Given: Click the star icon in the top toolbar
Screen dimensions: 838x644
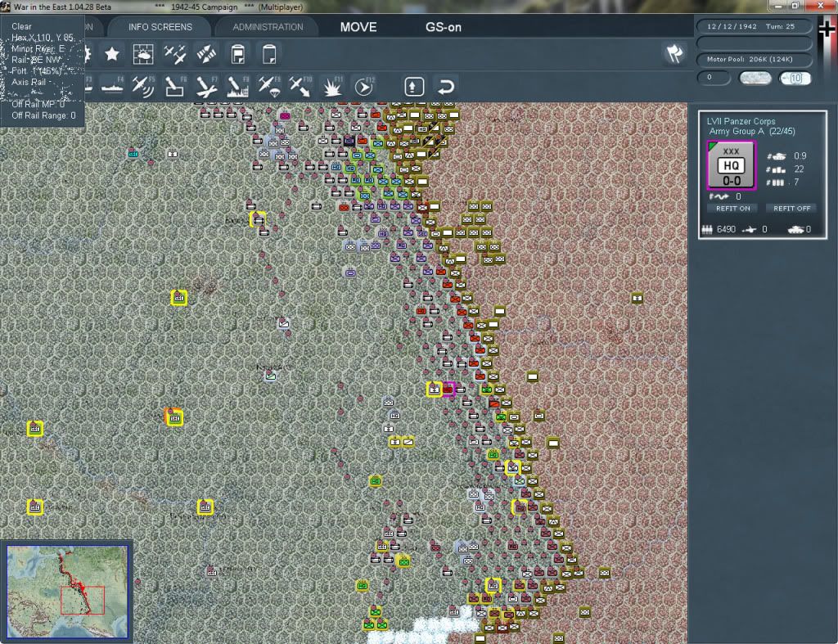Looking at the screenshot, I should pos(111,54).
